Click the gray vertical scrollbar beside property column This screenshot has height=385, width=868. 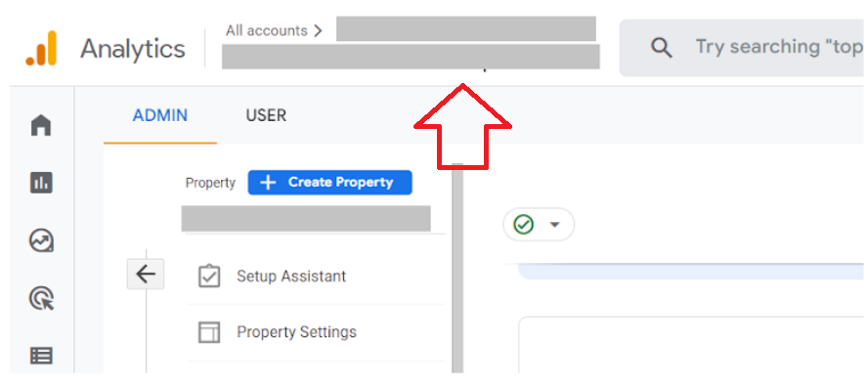pos(457,269)
